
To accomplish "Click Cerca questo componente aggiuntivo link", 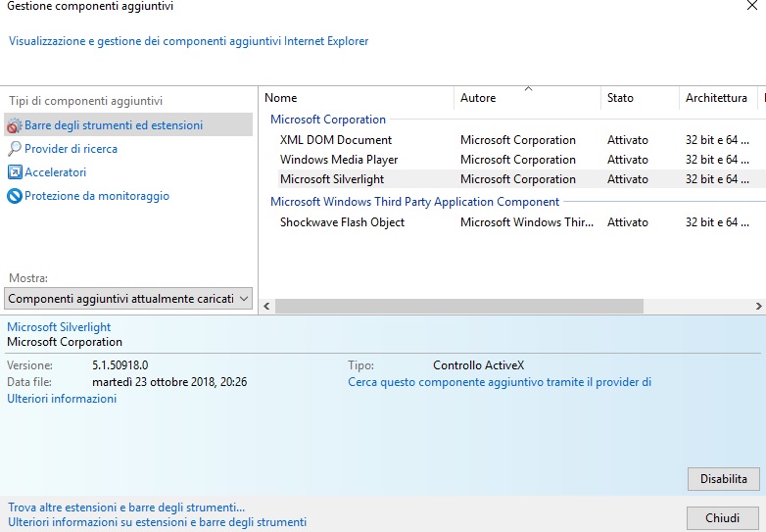I will click(500, 382).
